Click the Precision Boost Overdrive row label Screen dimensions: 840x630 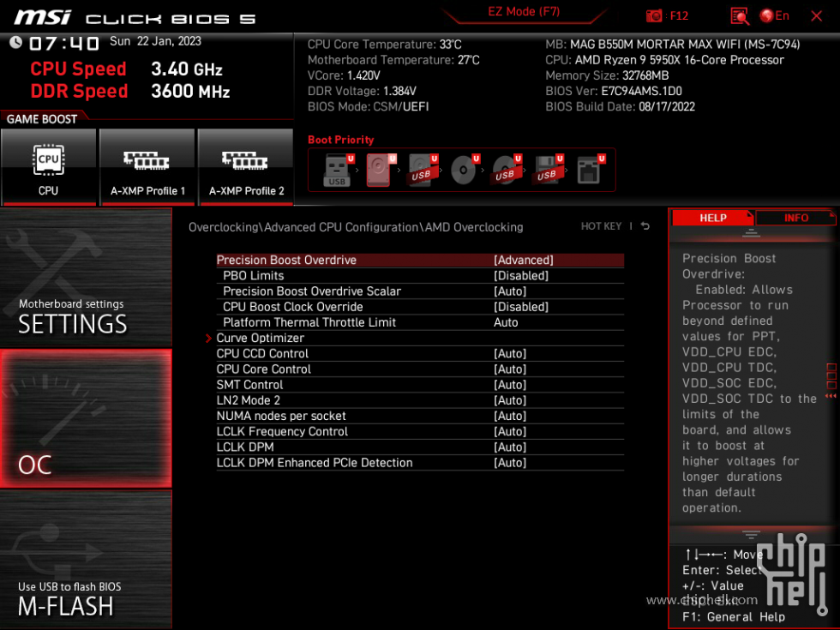[286, 260]
